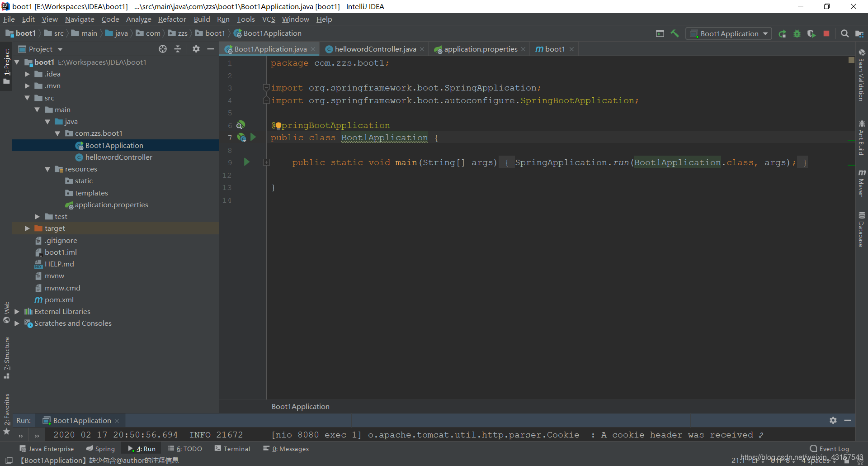This screenshot has height=466, width=868.
Task: Open the Database tool window
Action: coord(862,229)
